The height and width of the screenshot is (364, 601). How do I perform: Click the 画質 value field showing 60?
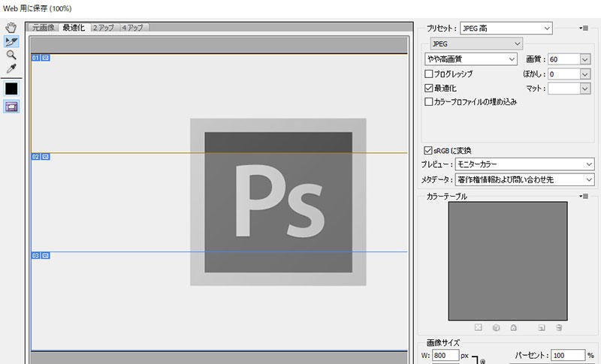pyautogui.click(x=564, y=59)
